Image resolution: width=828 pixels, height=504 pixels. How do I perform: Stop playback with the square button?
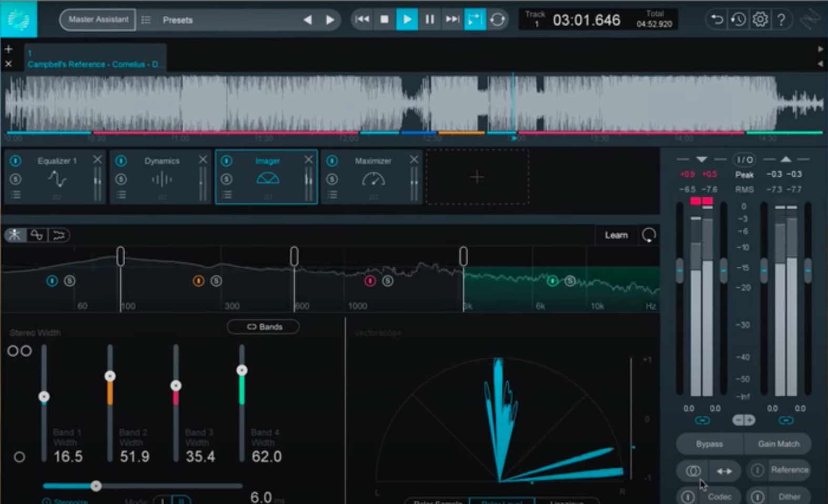click(x=385, y=19)
